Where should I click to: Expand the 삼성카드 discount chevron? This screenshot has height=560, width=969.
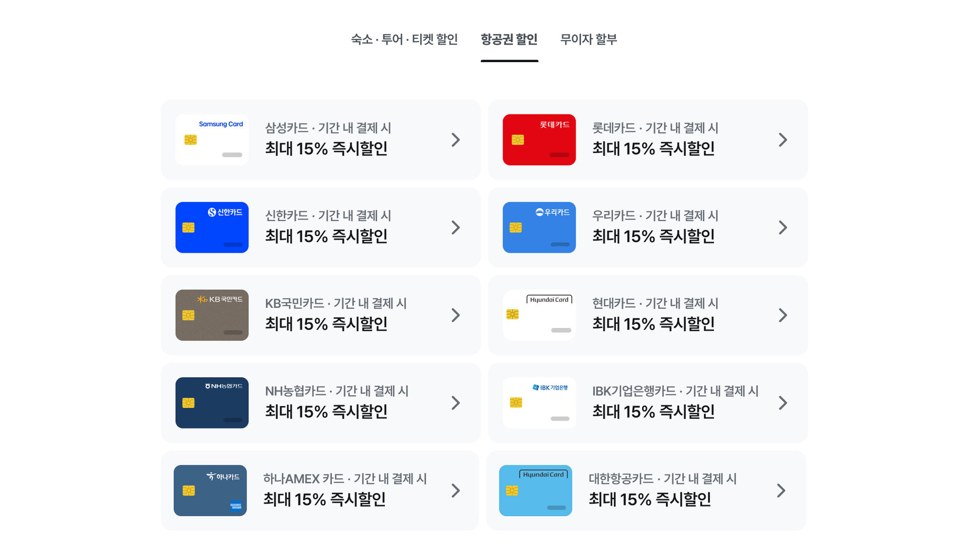pos(455,140)
